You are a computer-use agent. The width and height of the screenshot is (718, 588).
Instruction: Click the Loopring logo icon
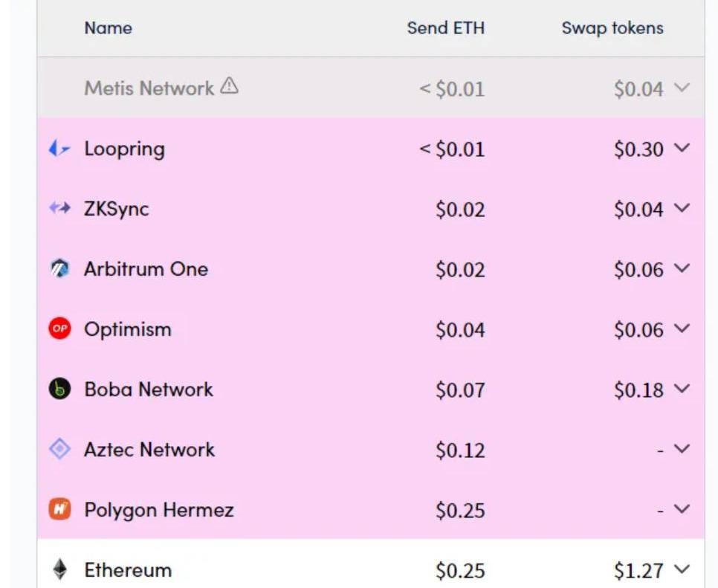pyautogui.click(x=59, y=149)
